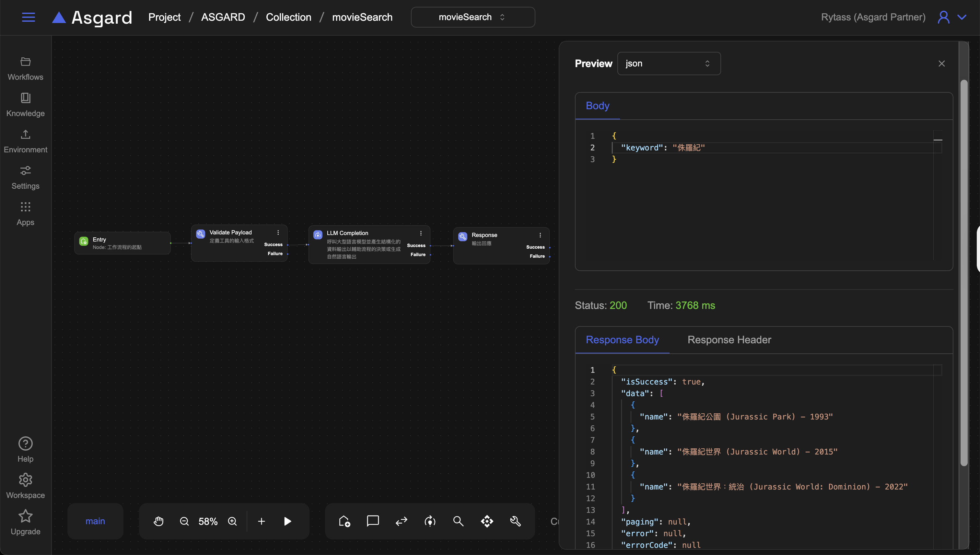The width and height of the screenshot is (980, 555).
Task: Click the auto-layout diamond icon
Action: [487, 521]
